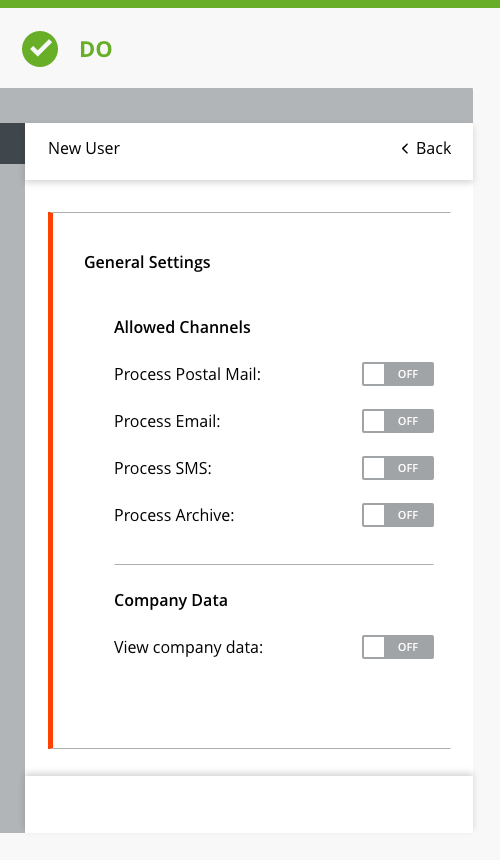This screenshot has height=860, width=500.
Task: Click the Process SMS label text
Action: point(163,468)
